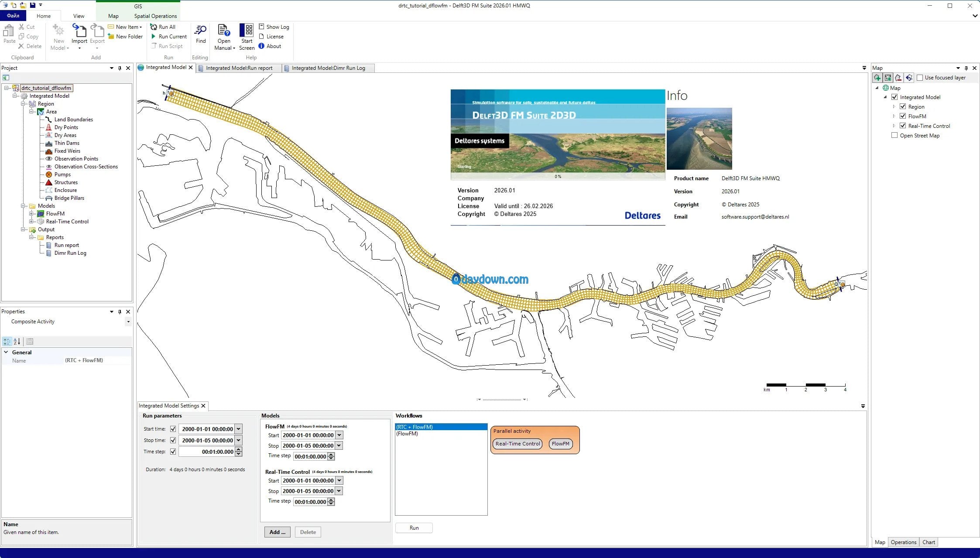Image resolution: width=980 pixels, height=558 pixels.
Task: Click the About info icon
Action: (261, 46)
